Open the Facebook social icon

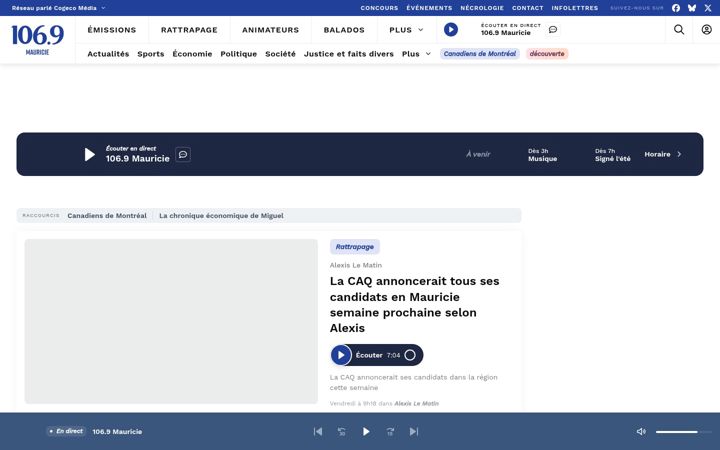click(676, 8)
